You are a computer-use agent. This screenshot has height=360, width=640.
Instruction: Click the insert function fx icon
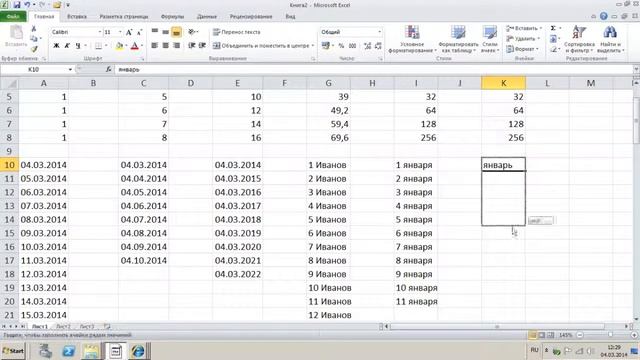pos(109,69)
